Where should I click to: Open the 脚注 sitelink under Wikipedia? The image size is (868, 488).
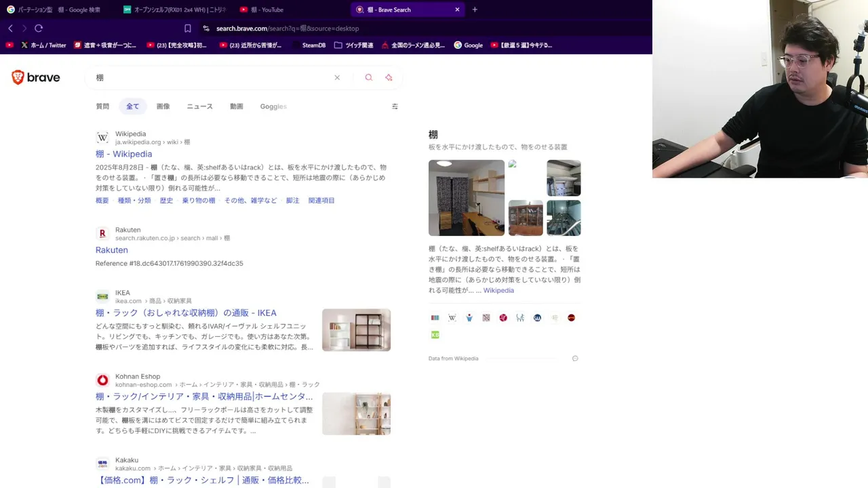292,201
